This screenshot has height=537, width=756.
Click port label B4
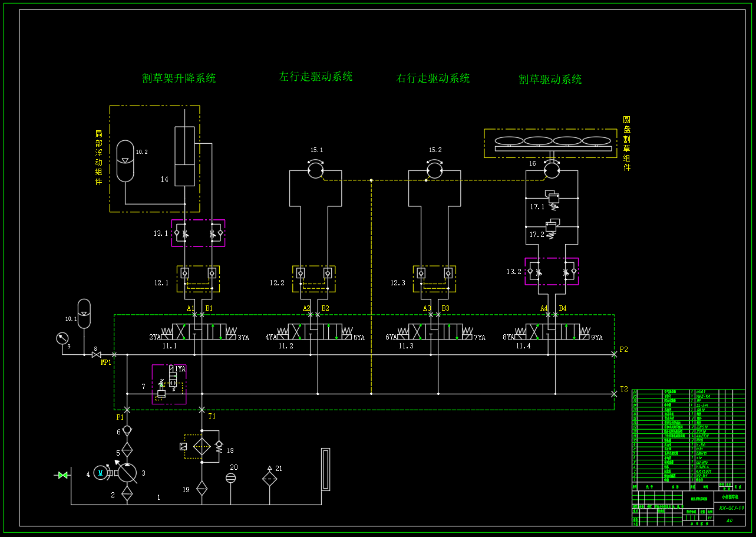coord(563,308)
